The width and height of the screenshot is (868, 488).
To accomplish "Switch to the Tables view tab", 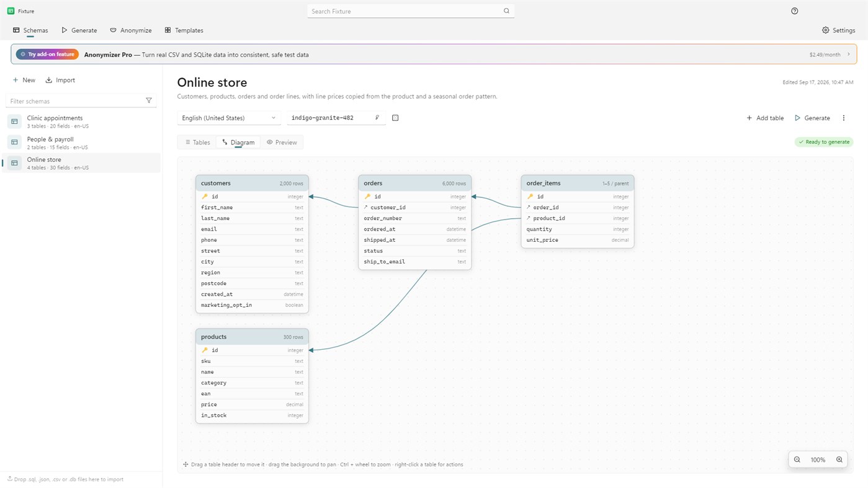I will [x=197, y=143].
